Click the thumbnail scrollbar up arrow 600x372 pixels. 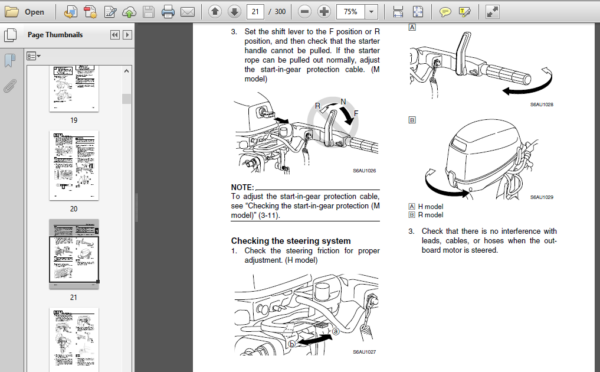[x=127, y=71]
